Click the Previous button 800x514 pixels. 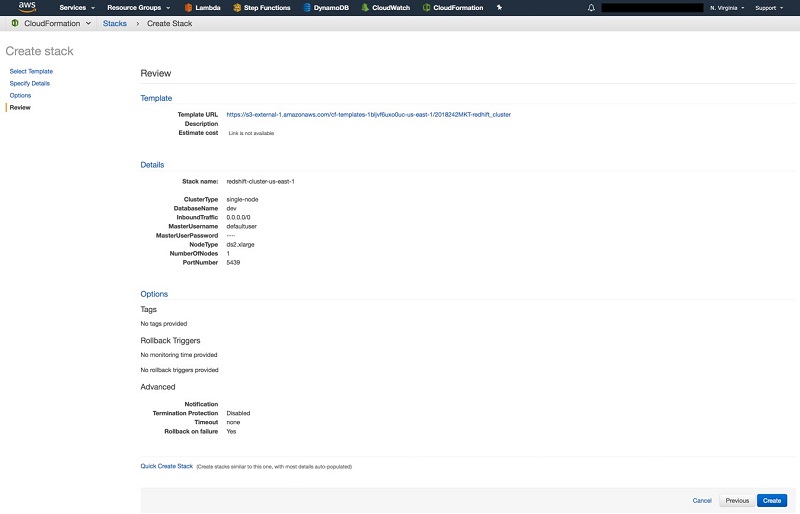(737, 501)
